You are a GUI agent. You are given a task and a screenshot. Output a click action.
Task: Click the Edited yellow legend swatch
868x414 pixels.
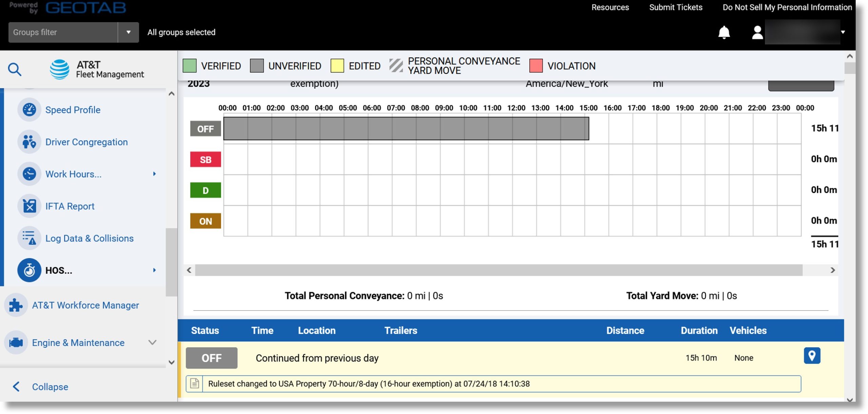(337, 65)
